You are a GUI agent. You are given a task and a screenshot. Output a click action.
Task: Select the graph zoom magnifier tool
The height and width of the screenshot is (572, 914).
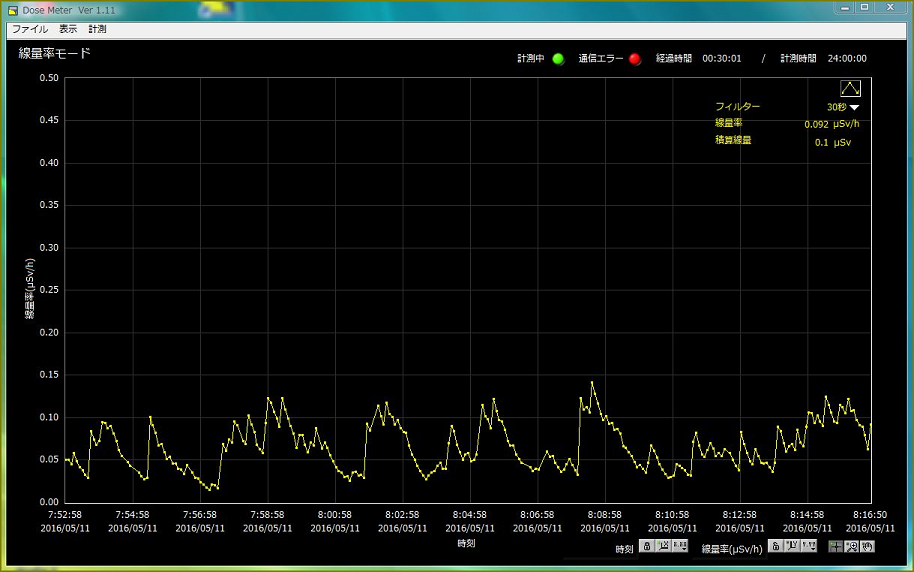tap(851, 546)
